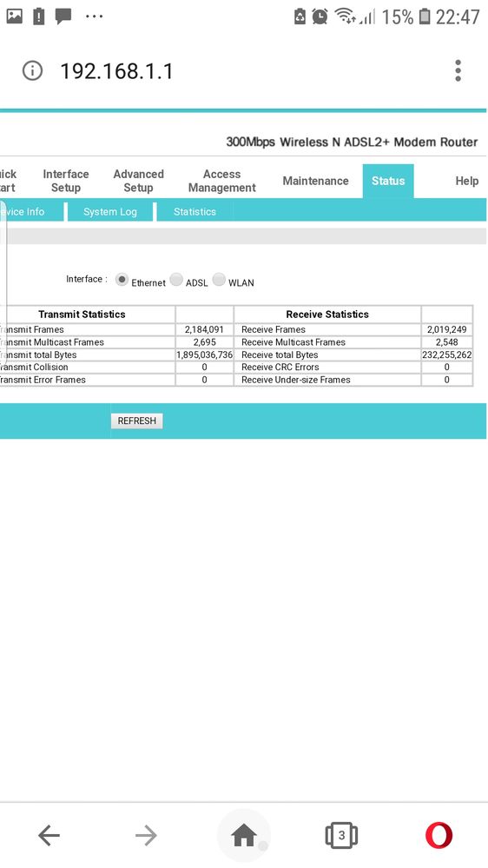Image resolution: width=488 pixels, height=868 pixels.
Task: Click the Transmit Statistics header
Action: [82, 314]
